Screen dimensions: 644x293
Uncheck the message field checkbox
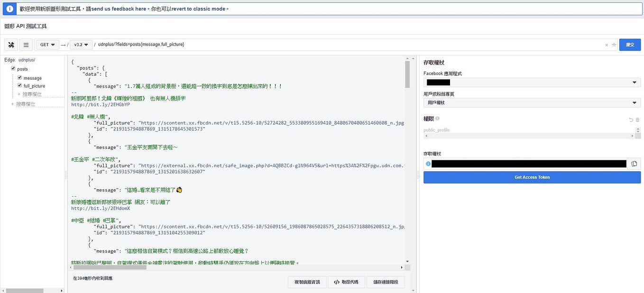20,77
